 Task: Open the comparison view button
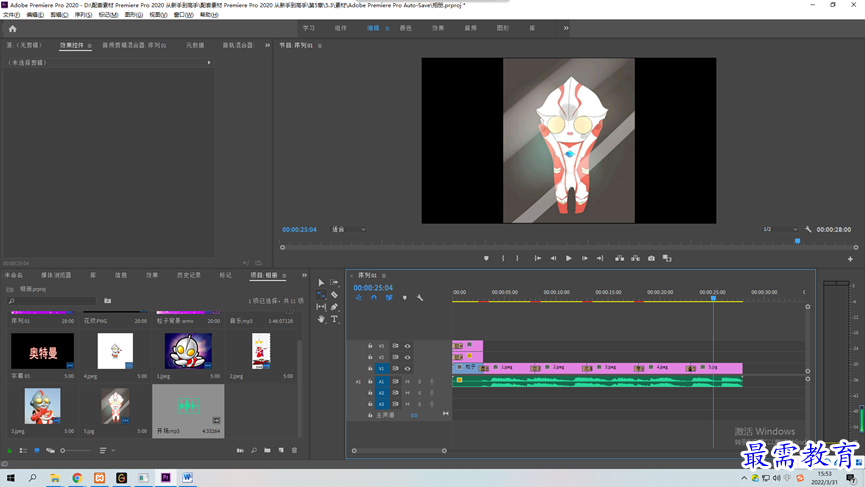coord(667,258)
